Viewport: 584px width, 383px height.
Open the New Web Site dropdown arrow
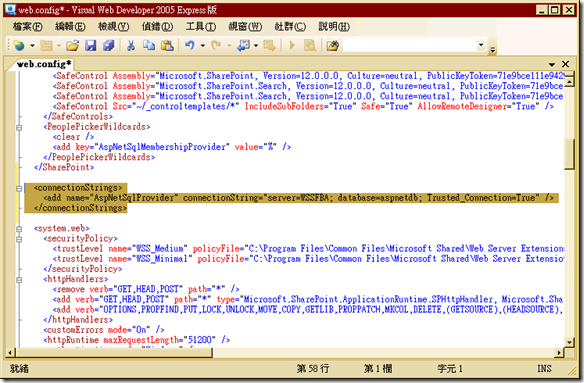pyautogui.click(x=32, y=46)
